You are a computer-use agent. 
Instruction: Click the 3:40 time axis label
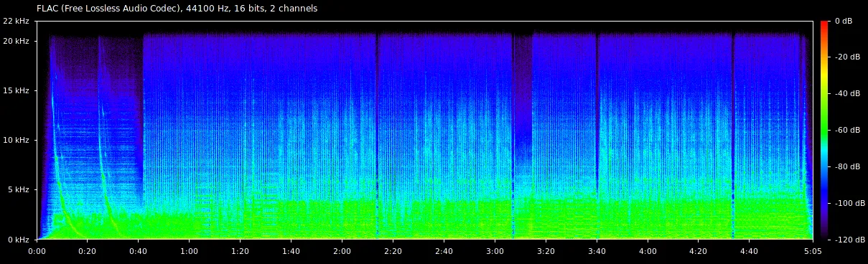[x=597, y=252]
